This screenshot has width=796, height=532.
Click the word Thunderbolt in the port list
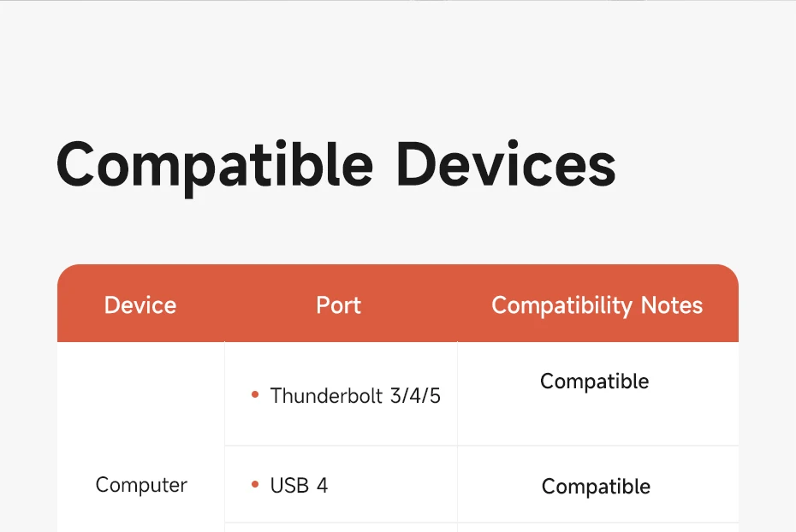click(x=326, y=395)
